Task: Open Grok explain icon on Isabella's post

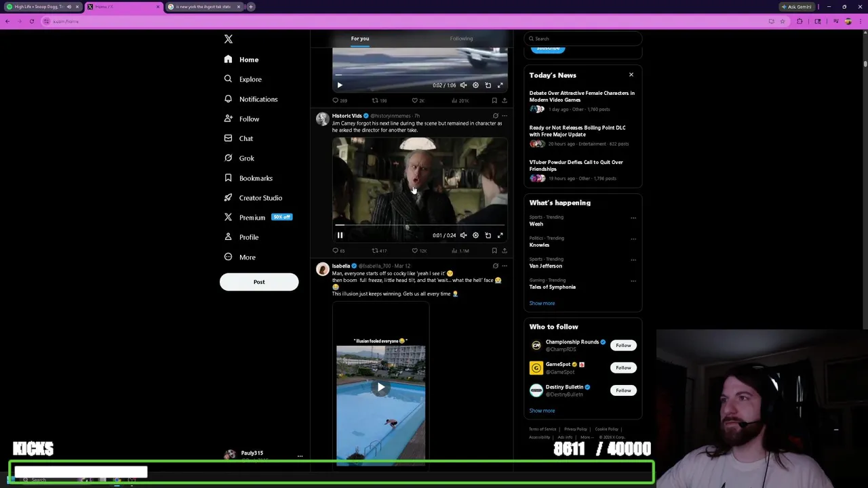Action: tap(495, 266)
